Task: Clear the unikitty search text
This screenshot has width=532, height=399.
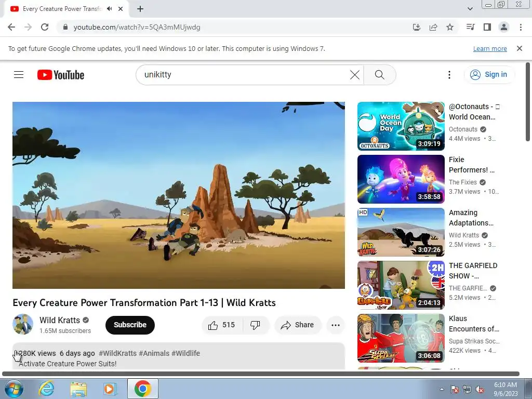Action: (354, 75)
